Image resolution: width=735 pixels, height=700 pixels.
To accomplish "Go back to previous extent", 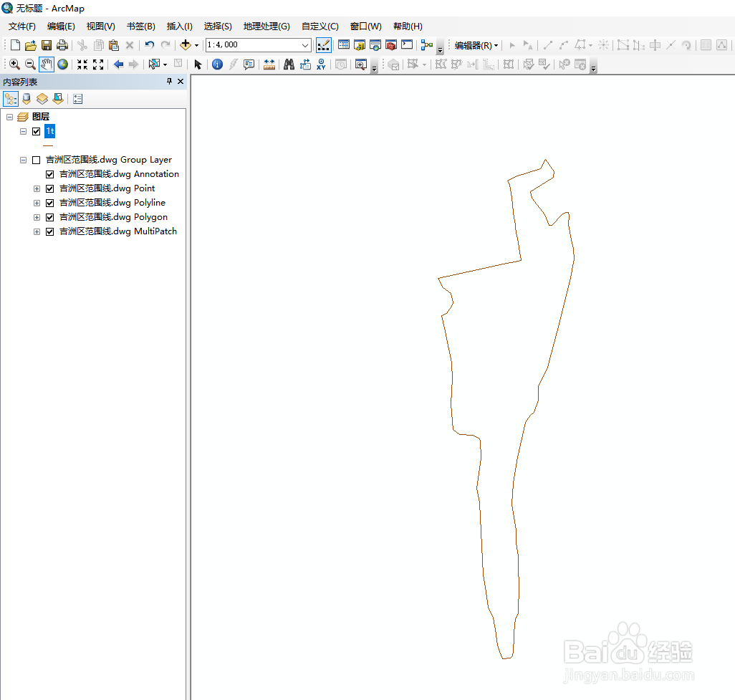I will coord(119,64).
